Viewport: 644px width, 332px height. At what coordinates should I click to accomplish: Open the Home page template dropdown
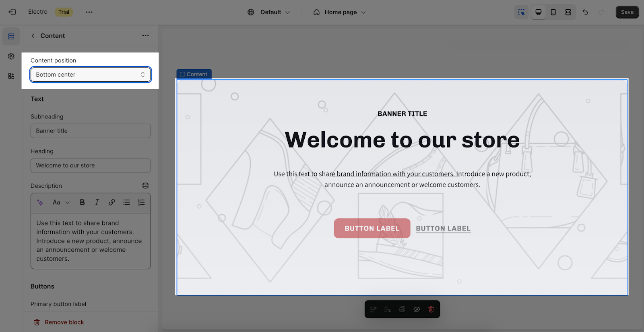(340, 12)
